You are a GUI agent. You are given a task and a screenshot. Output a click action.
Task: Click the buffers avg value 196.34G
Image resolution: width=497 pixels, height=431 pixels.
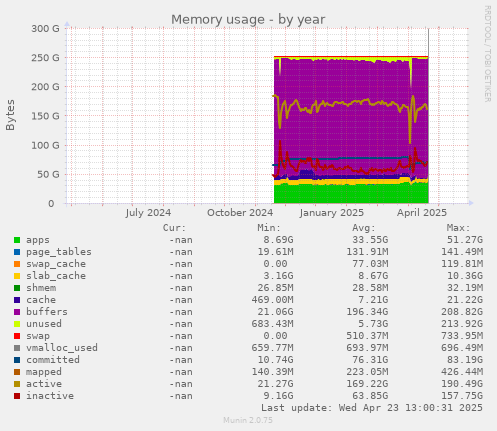367,312
